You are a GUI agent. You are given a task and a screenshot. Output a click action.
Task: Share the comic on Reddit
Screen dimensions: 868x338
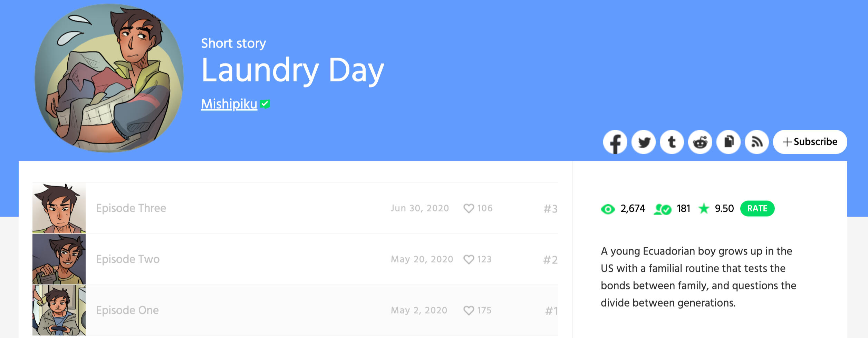[x=700, y=142]
